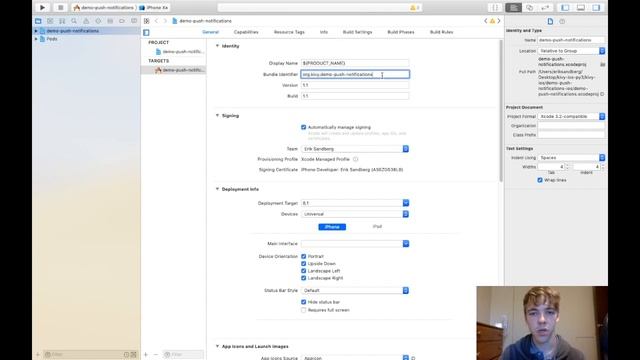Open the Test navigator
Image resolution: width=640 pixels, height=360 pixels.
pyautogui.click(x=98, y=21)
